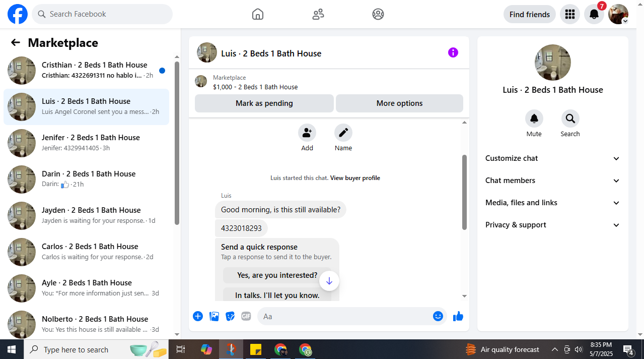Image resolution: width=644 pixels, height=359 pixels.
Task: Click the conversation list scrollbar
Action: (x=177, y=143)
